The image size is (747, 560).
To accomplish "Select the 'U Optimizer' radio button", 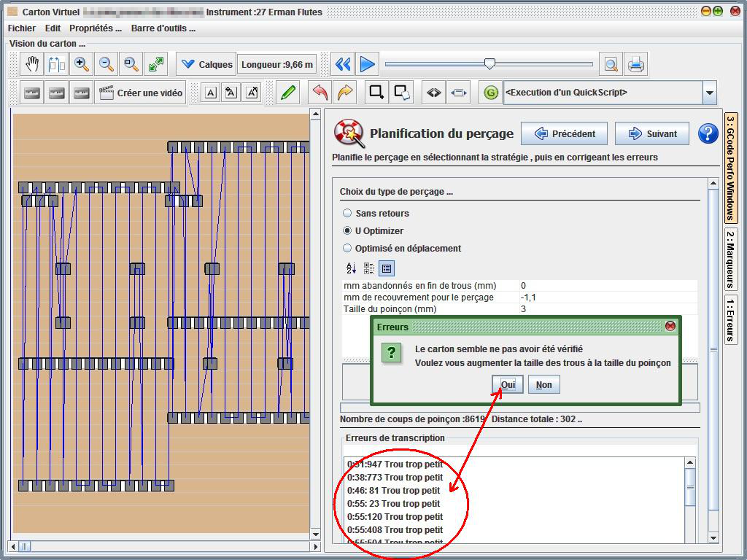I will (348, 231).
